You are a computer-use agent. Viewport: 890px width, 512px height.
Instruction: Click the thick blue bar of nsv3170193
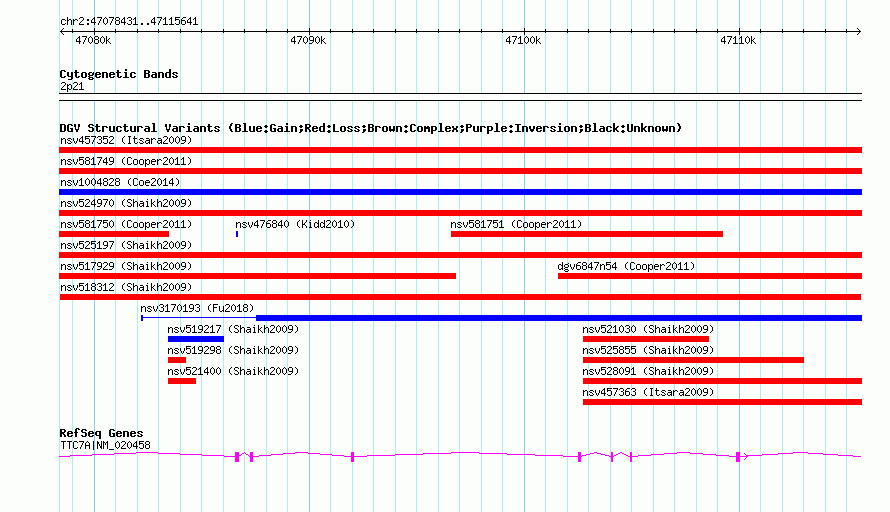(x=559, y=318)
